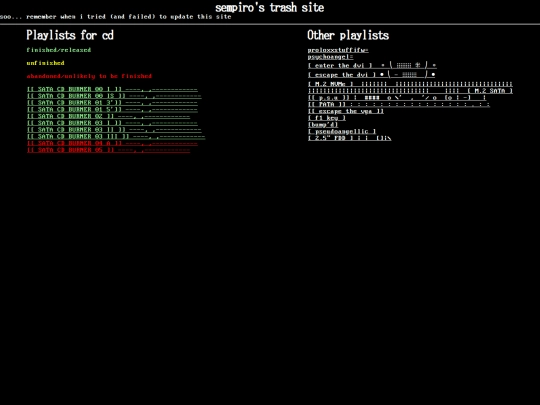Open the SATA CD BURNER 03 I playlist
The height and width of the screenshot is (405, 540).
point(112,123)
